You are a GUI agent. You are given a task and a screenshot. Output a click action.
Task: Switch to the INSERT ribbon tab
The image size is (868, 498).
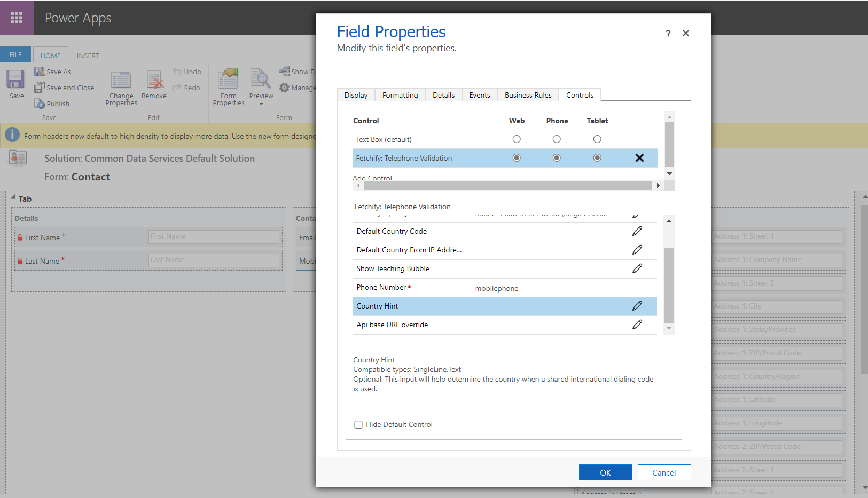[x=88, y=56]
